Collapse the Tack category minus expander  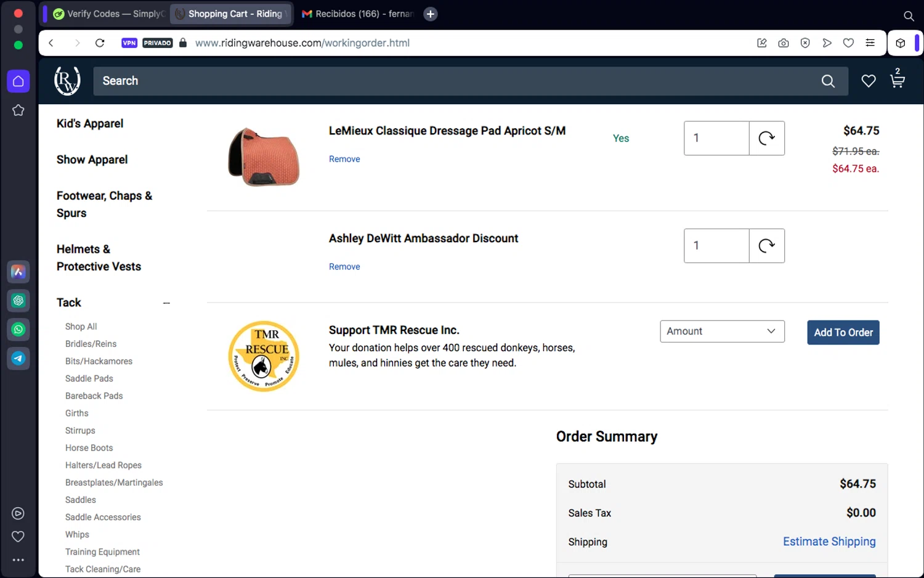click(x=166, y=303)
